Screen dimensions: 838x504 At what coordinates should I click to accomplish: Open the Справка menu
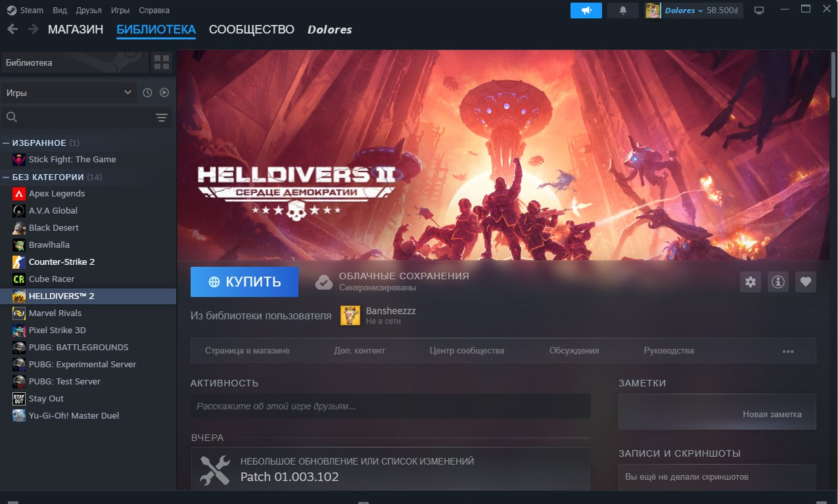tap(154, 10)
